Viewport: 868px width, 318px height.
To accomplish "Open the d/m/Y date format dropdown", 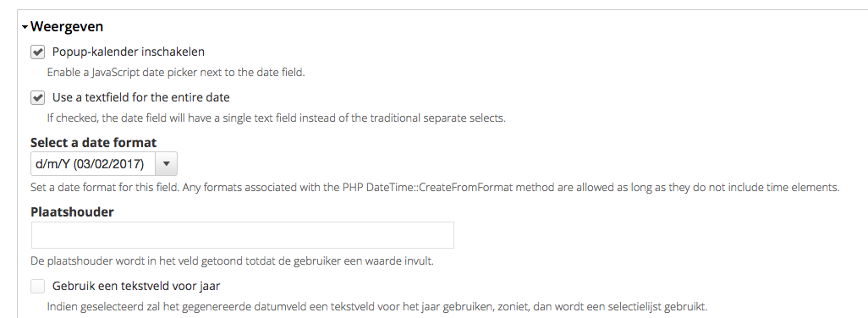I will coord(103,164).
